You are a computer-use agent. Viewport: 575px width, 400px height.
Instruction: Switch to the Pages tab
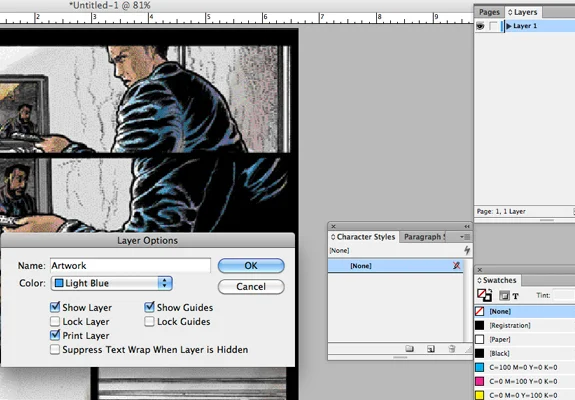489,12
